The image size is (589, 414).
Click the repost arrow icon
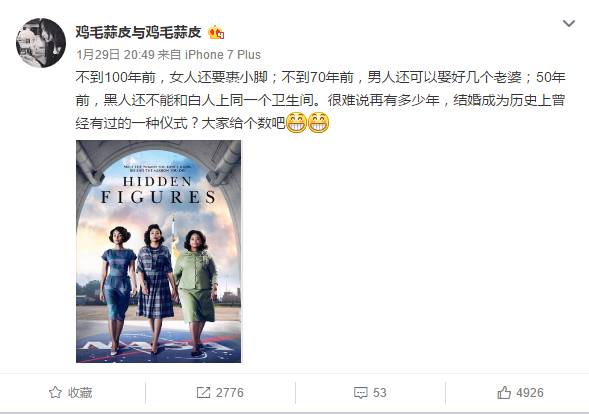click(x=203, y=393)
